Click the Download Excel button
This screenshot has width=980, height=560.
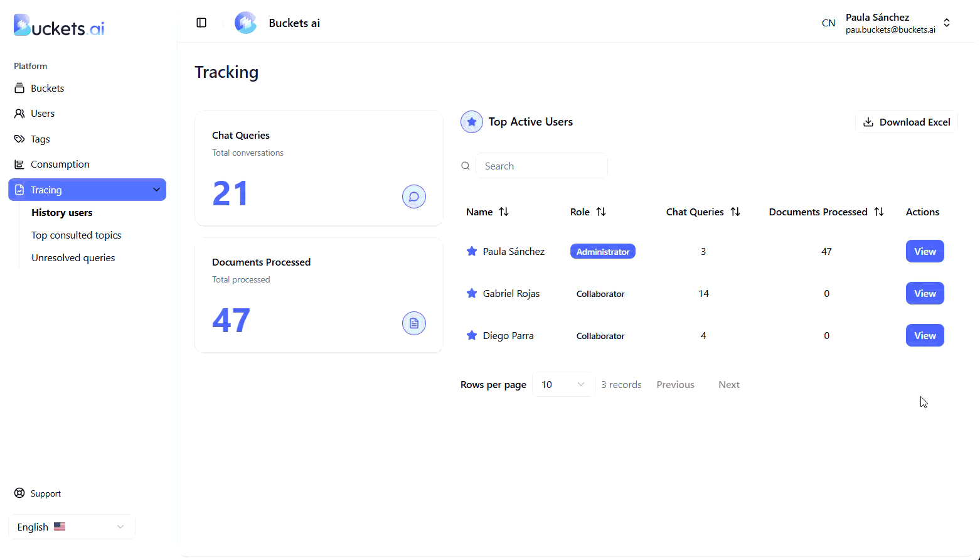click(907, 122)
